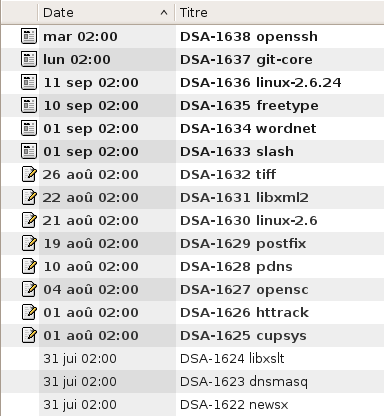The height and width of the screenshot is (416, 384).
Task: Click the unread pencil icon beside DSA-1632 tiff
Action: click(x=29, y=174)
